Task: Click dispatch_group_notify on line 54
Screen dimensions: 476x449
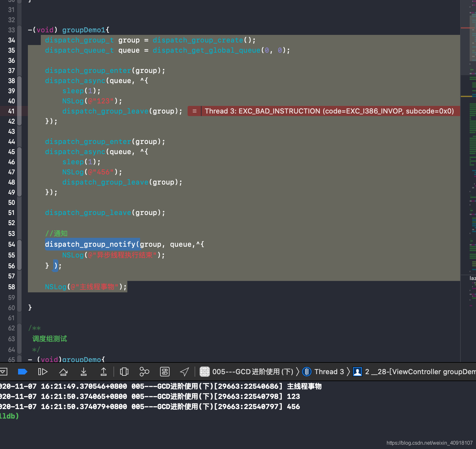Action: (x=90, y=244)
